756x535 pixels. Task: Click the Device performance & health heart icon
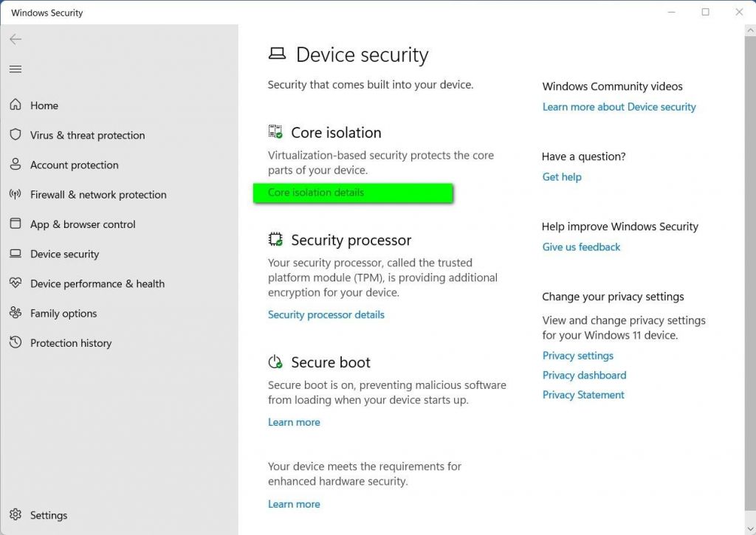pyautogui.click(x=16, y=283)
